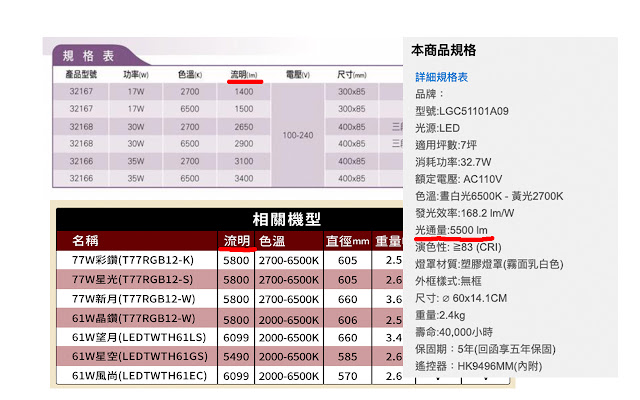This screenshot has width=640, height=400.
Task: Select 2000-6500K in 61W風尚 row
Action: [289, 376]
